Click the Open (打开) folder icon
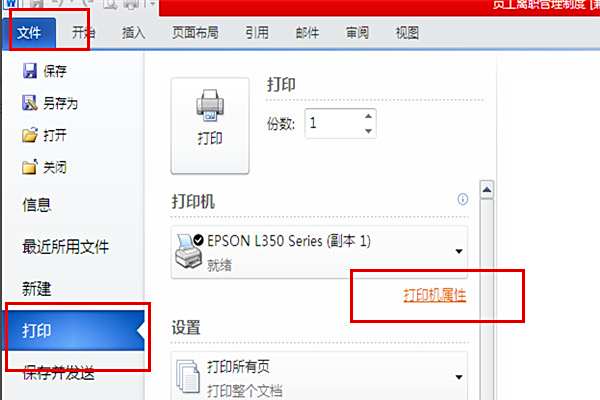 (x=30, y=135)
